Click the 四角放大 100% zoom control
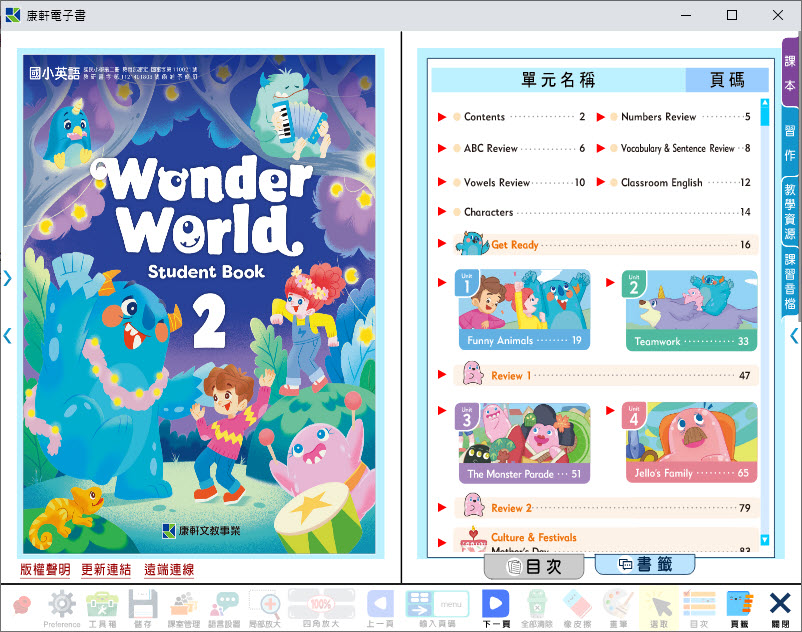This screenshot has width=802, height=632. [321, 607]
